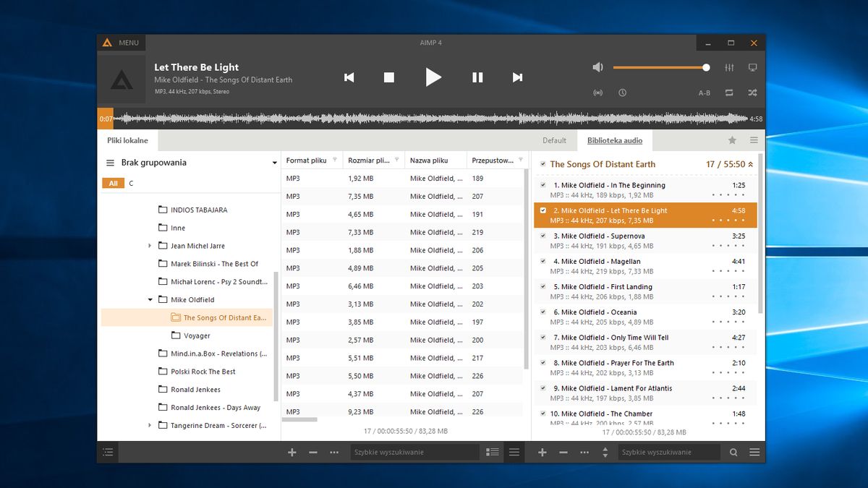Click the A-B repeat section button
This screenshot has width=868, height=488.
pyautogui.click(x=704, y=93)
